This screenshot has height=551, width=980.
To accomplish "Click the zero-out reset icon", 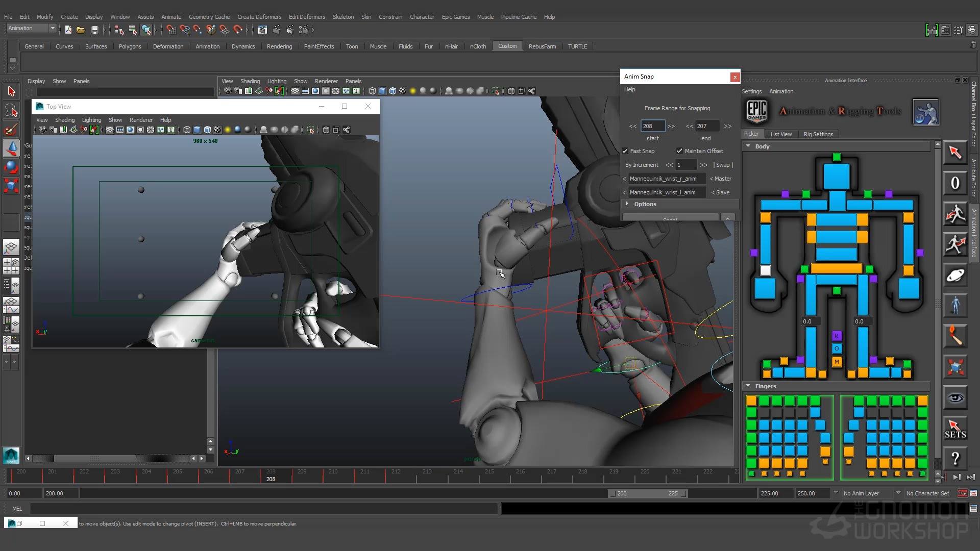I will click(955, 183).
